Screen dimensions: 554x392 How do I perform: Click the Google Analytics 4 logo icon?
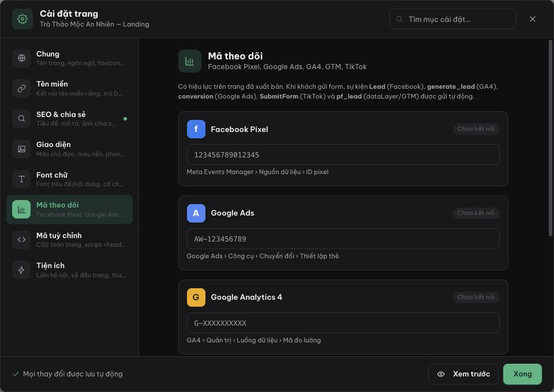[196, 297]
